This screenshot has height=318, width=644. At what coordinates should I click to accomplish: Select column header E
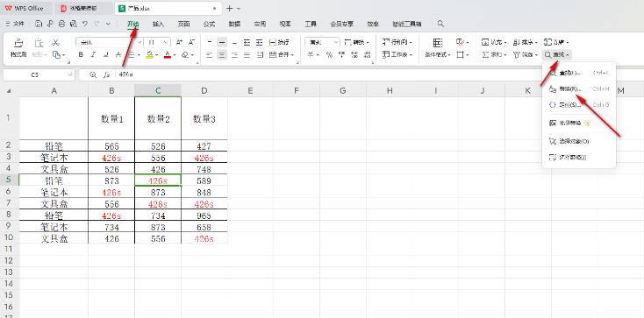[x=250, y=91]
